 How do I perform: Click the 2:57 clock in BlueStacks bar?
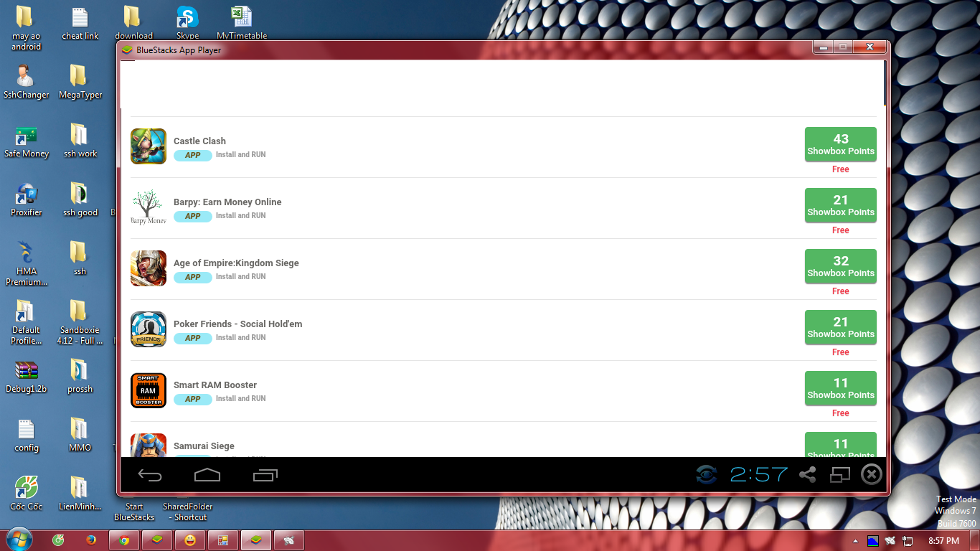[x=759, y=474]
